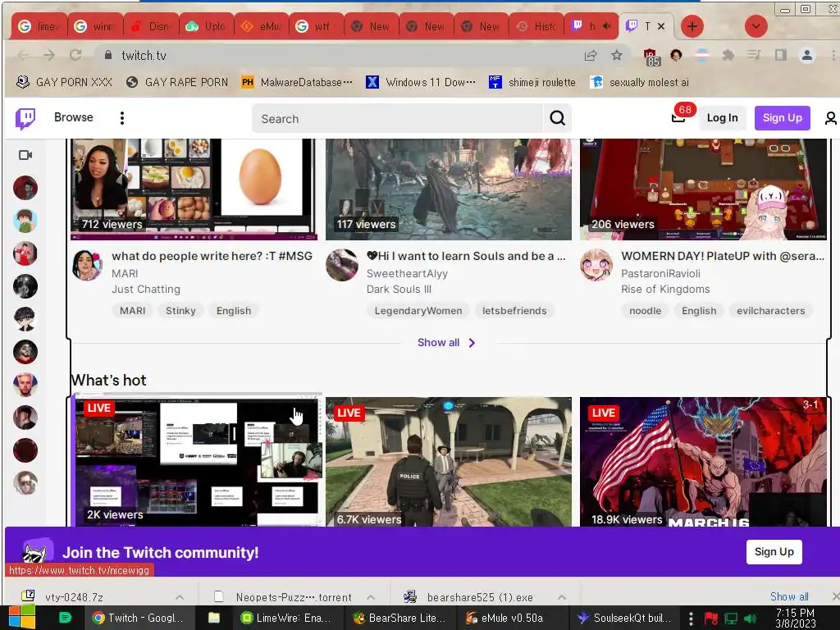This screenshot has width=840, height=630.
Task: Show hidden taskbar items via three dots
Action: pos(691,619)
